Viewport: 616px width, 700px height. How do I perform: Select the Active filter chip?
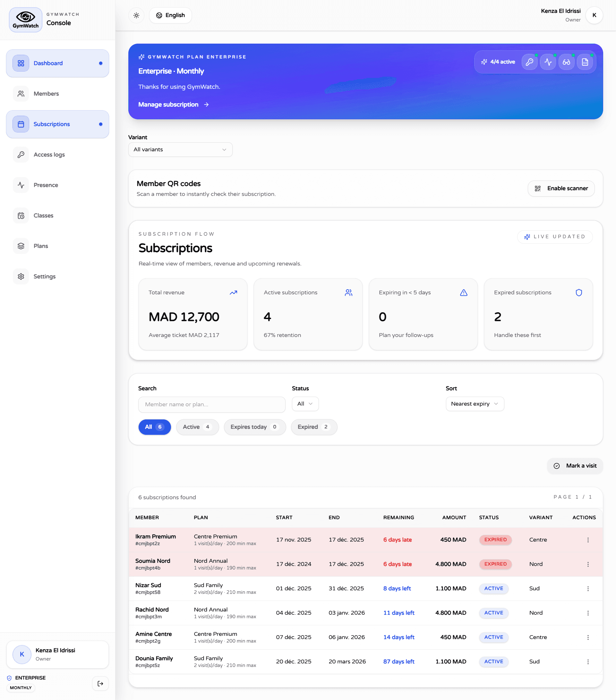197,427
